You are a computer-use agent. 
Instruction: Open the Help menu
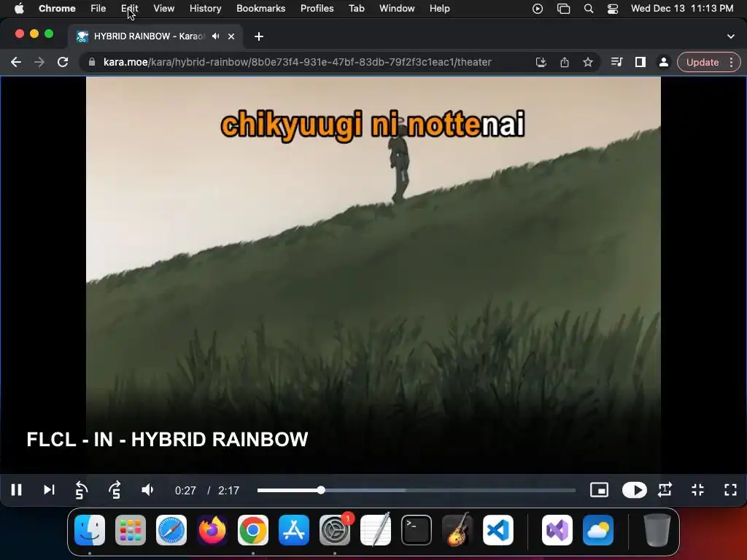pyautogui.click(x=439, y=9)
